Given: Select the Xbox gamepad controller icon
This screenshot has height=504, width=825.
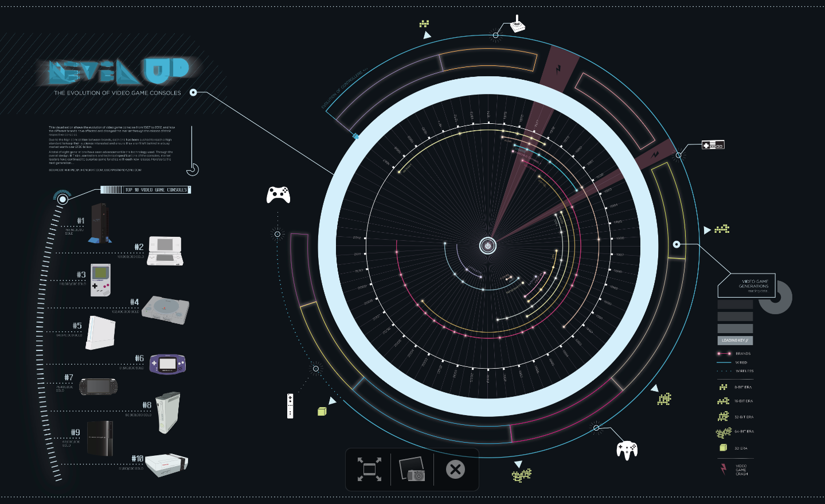Looking at the screenshot, I should pyautogui.click(x=277, y=196).
